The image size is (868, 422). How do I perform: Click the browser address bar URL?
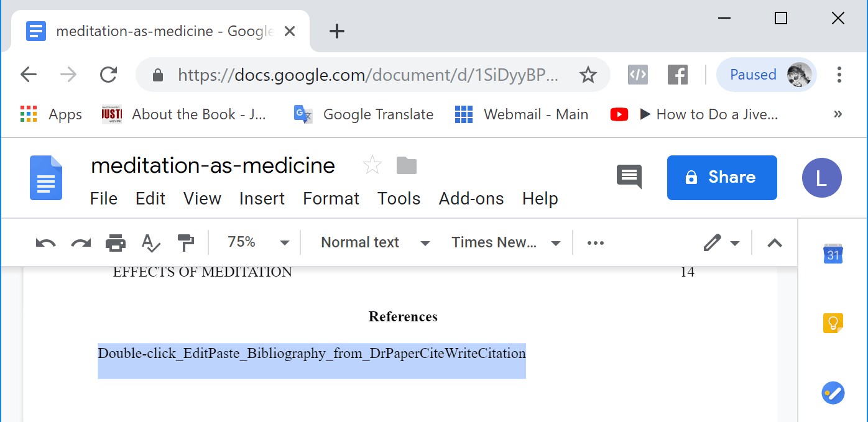368,75
